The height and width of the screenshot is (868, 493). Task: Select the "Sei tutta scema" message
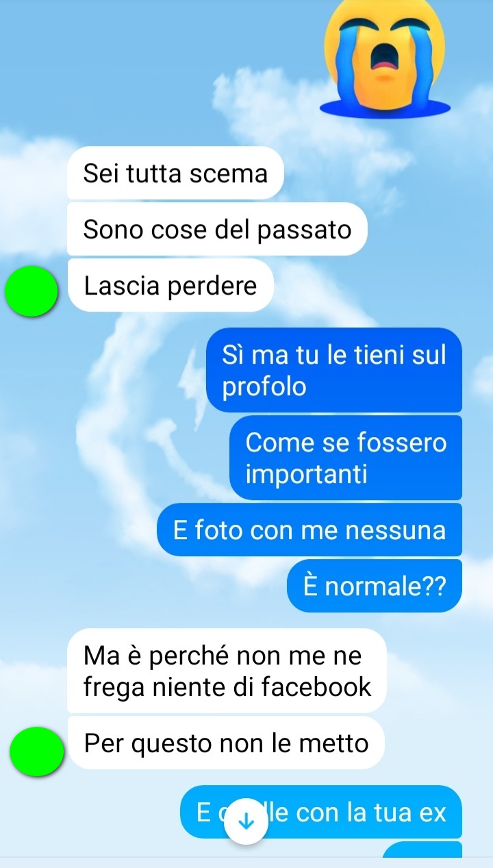[x=175, y=173]
